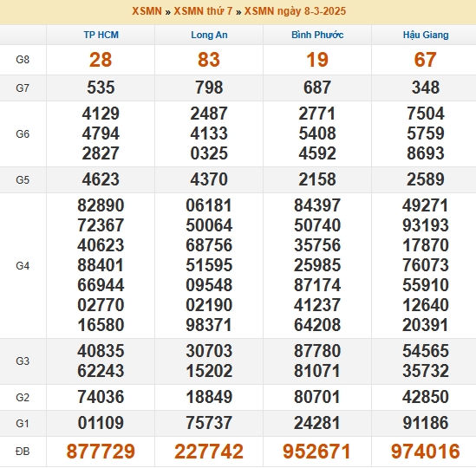The image size is (476, 468).
Task: Click Long An special prize 227742
Action: point(209,452)
